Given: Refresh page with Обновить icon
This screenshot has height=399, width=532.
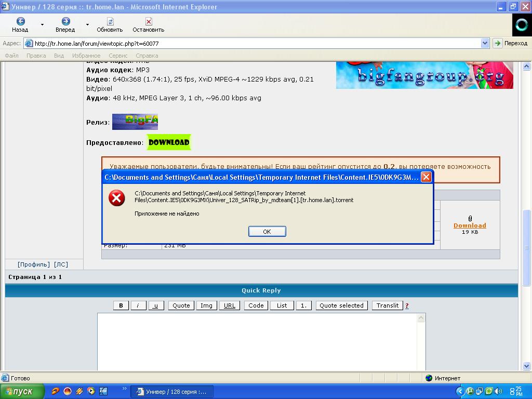Looking at the screenshot, I should coord(110,21).
